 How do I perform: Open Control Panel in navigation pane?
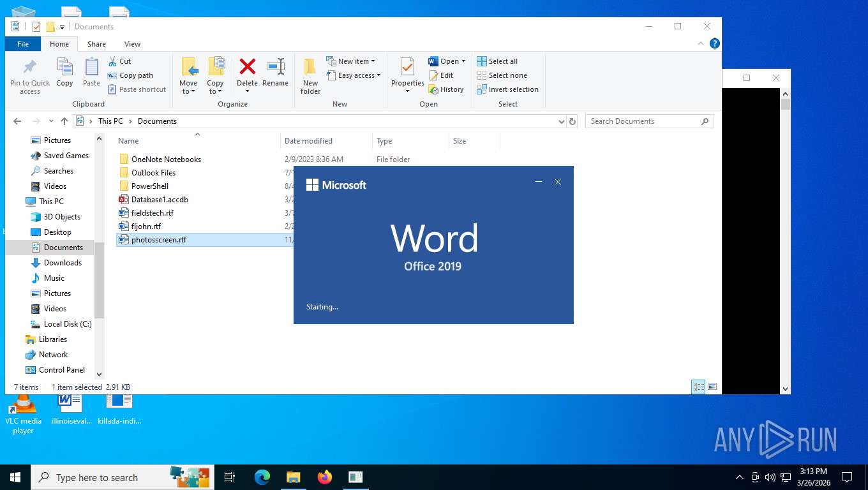tap(61, 370)
